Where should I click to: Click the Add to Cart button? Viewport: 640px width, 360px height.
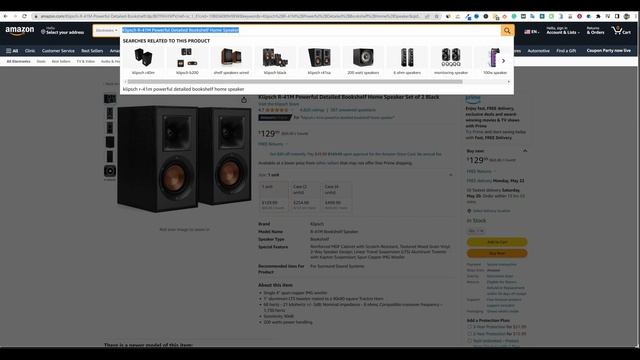pyautogui.click(x=497, y=242)
